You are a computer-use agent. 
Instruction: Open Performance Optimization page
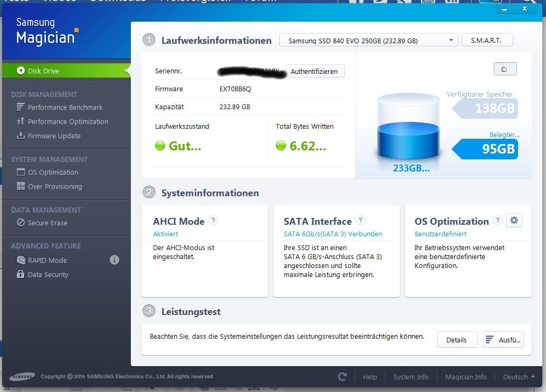(x=68, y=121)
